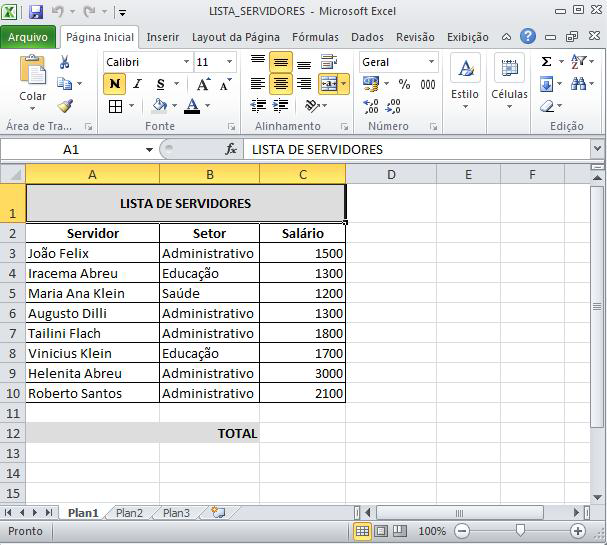Expand Merge and Center dropdown arrow
Viewport: 607px width, 545px height.
(x=344, y=84)
